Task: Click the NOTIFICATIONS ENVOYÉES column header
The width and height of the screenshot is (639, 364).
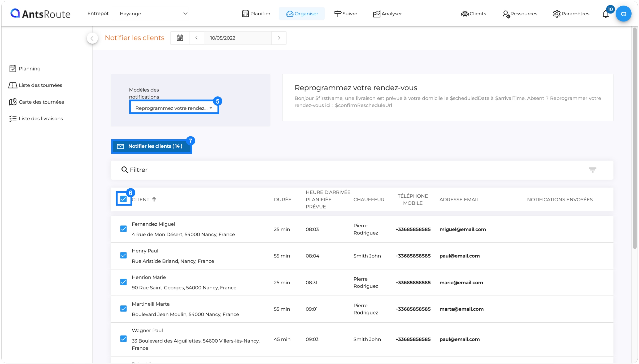Action: (x=560, y=199)
